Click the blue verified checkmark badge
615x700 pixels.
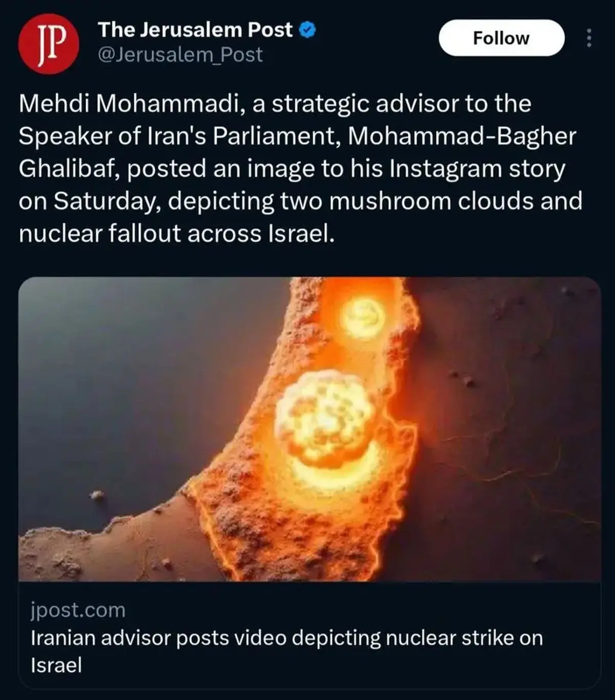coord(307,30)
